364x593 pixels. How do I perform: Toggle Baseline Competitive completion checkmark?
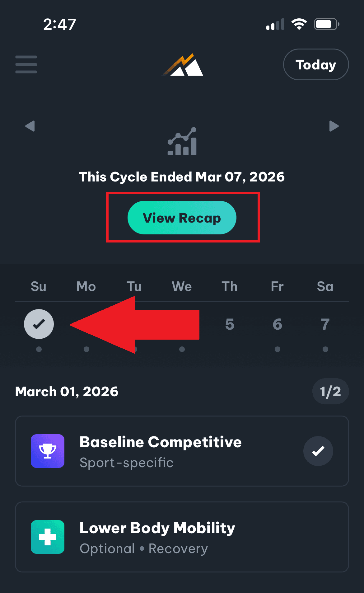point(318,451)
